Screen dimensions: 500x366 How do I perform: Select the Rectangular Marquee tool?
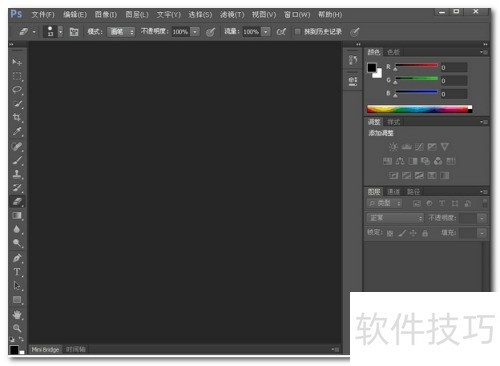point(17,76)
